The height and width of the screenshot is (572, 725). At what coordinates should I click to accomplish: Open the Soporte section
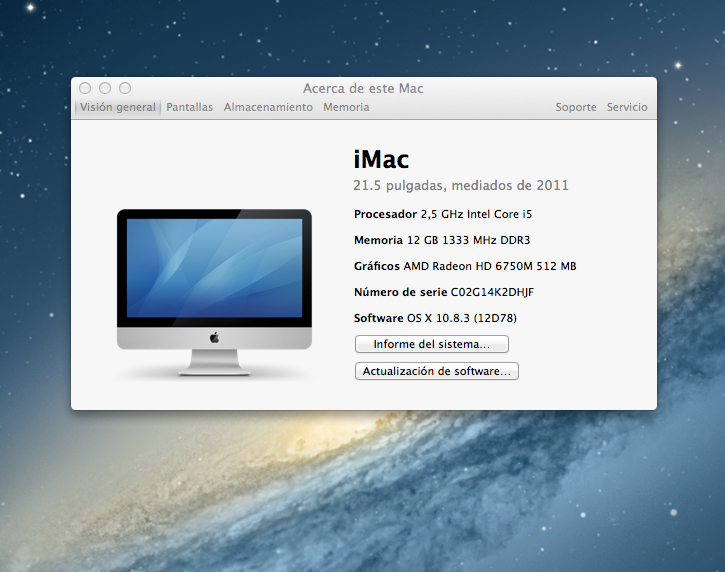tap(576, 107)
